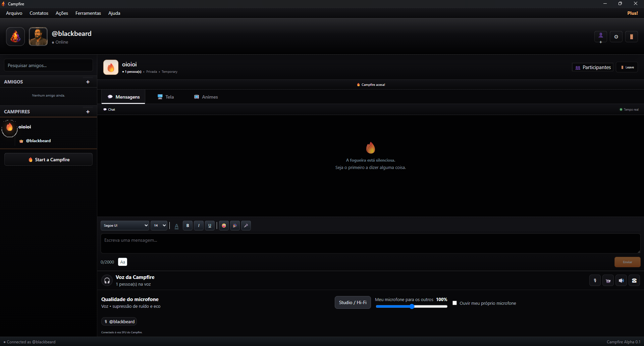644x346 pixels.
Task: Maximize the Campfire window
Action: pos(620,4)
